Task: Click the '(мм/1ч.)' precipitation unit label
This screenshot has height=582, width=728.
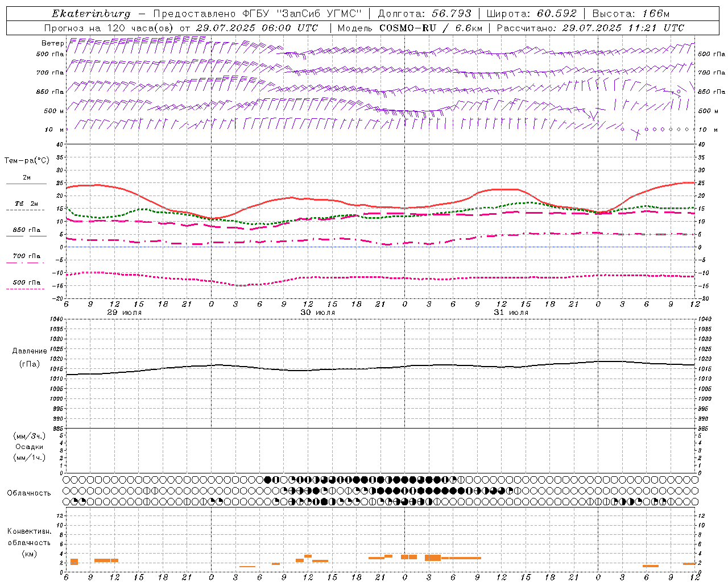Action: coord(30,458)
